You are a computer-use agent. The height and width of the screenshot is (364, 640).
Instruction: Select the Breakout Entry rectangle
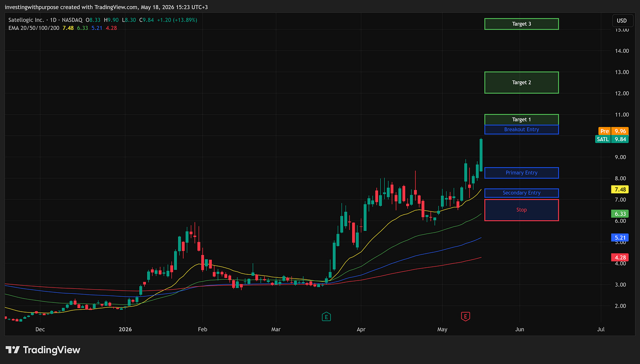click(521, 129)
